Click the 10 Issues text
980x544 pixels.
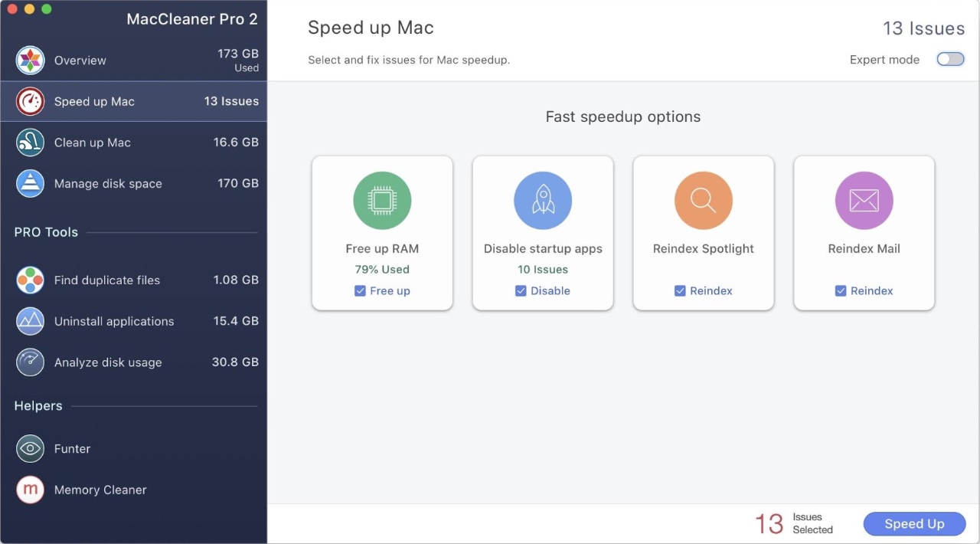543,270
